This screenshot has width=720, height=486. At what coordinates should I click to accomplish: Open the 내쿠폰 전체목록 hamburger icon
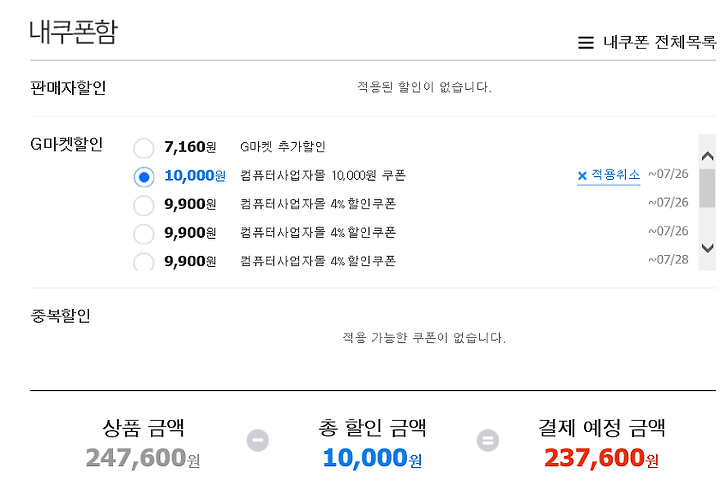click(585, 43)
